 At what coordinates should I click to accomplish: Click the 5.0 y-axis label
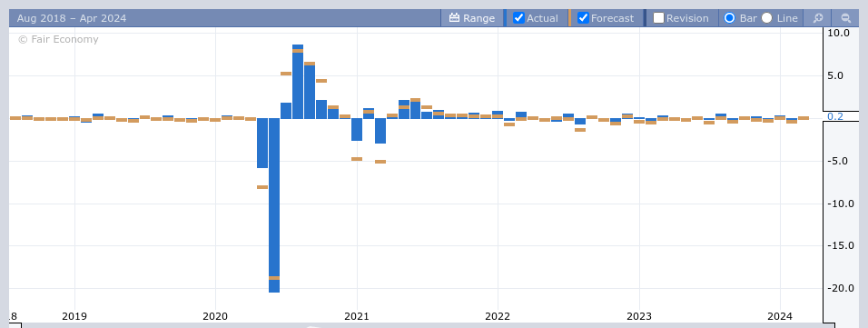(835, 75)
